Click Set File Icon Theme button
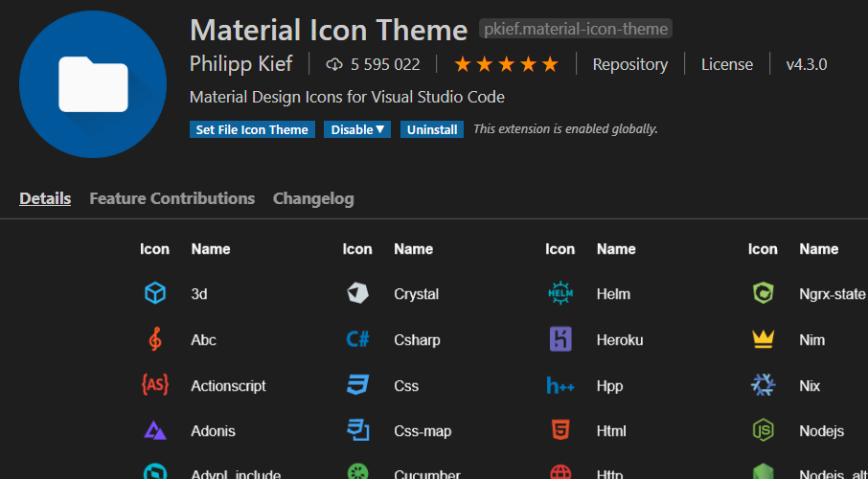 coord(252,129)
